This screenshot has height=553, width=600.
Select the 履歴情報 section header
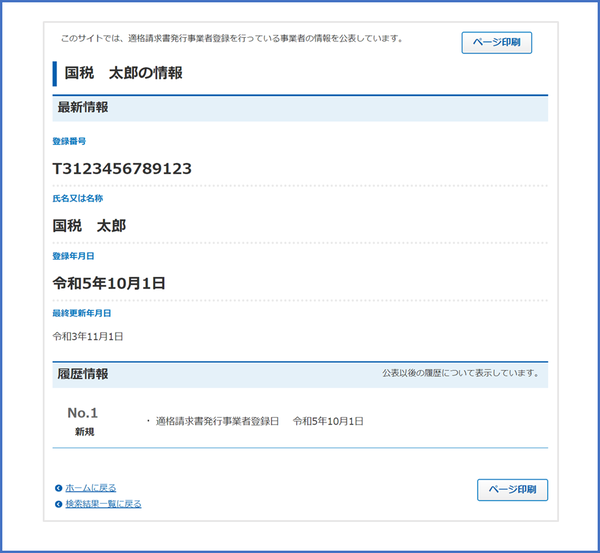click(x=84, y=374)
